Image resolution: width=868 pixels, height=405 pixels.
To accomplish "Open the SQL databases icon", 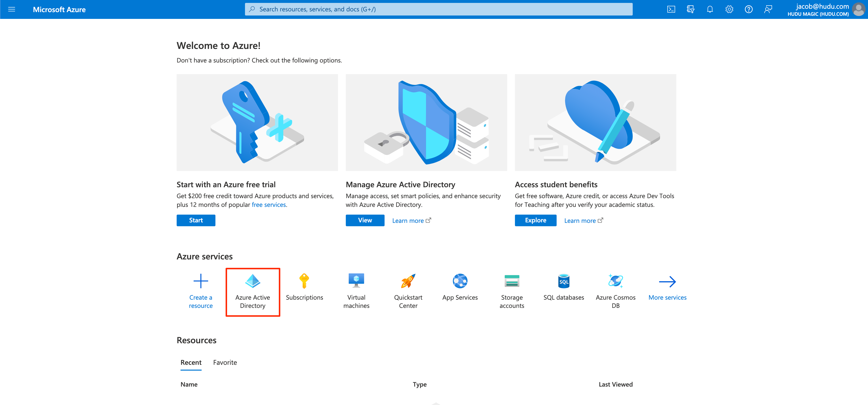I will click(563, 281).
